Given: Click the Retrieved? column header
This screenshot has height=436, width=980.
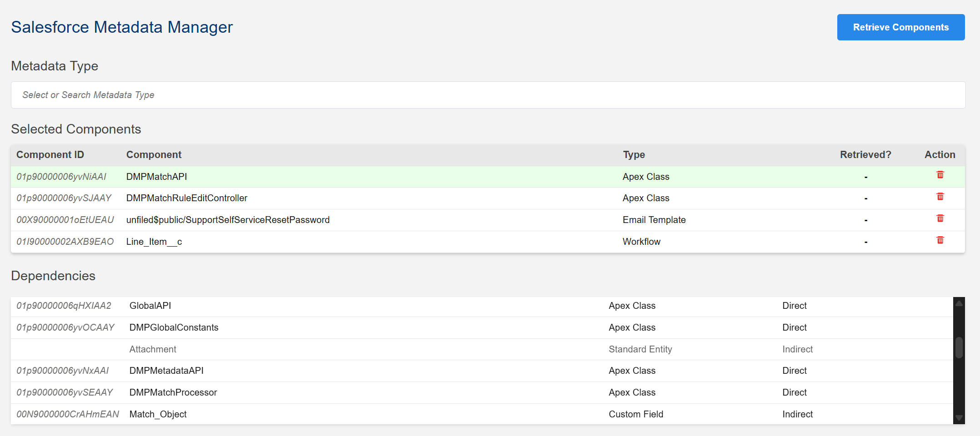Looking at the screenshot, I should pyautogui.click(x=865, y=155).
